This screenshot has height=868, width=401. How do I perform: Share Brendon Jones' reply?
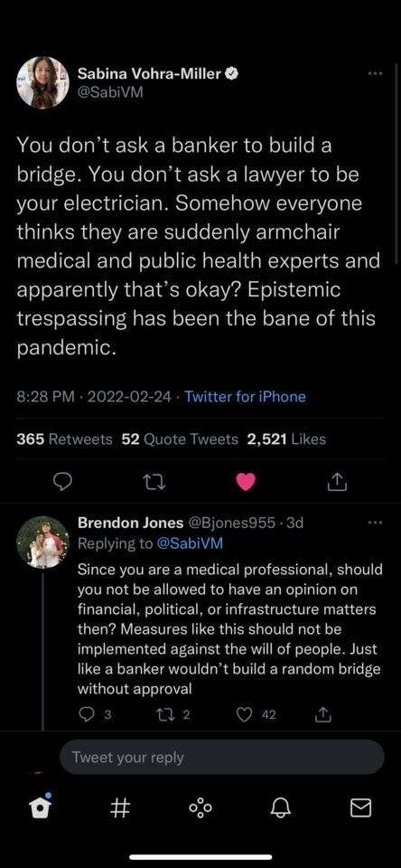323,714
